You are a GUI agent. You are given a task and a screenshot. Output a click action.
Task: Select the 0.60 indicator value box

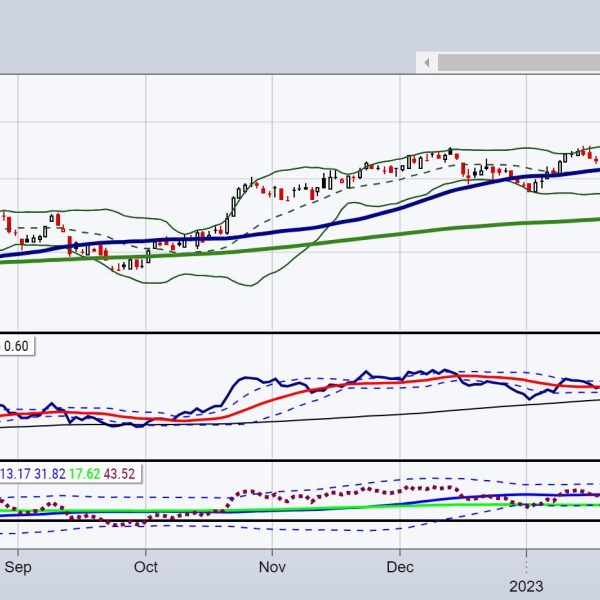click(x=17, y=346)
